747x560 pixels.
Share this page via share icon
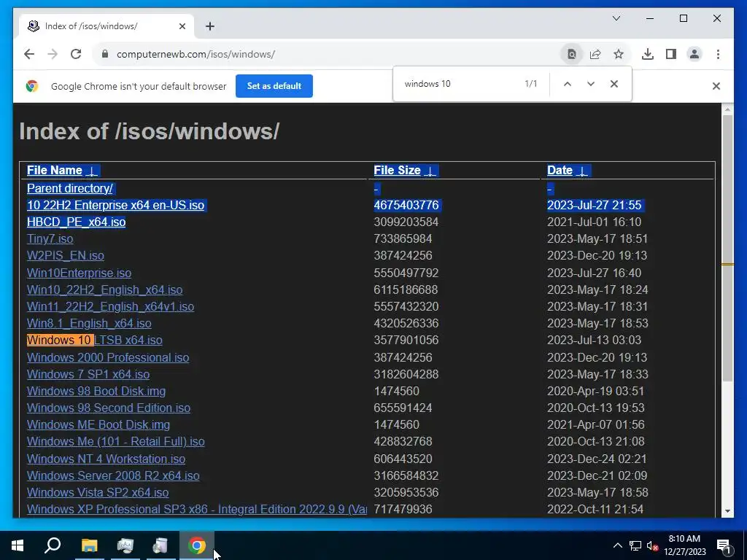click(595, 54)
